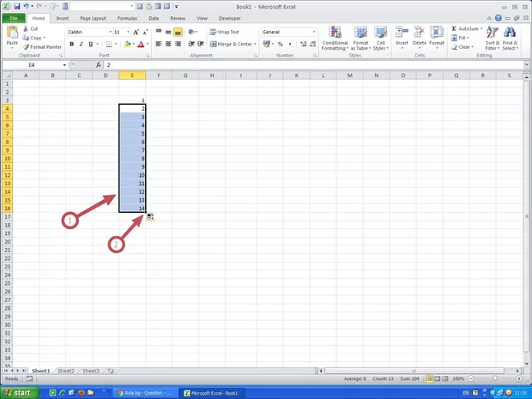Open Find & Select menu

pos(510,39)
